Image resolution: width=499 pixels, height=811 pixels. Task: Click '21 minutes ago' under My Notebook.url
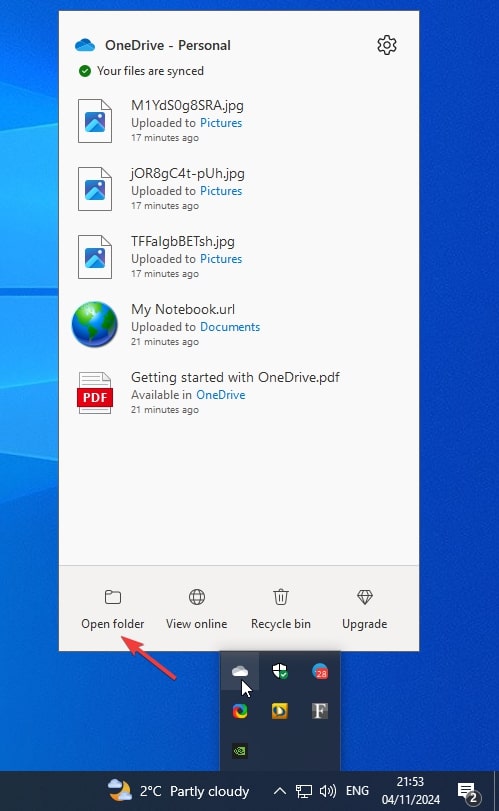coord(165,342)
